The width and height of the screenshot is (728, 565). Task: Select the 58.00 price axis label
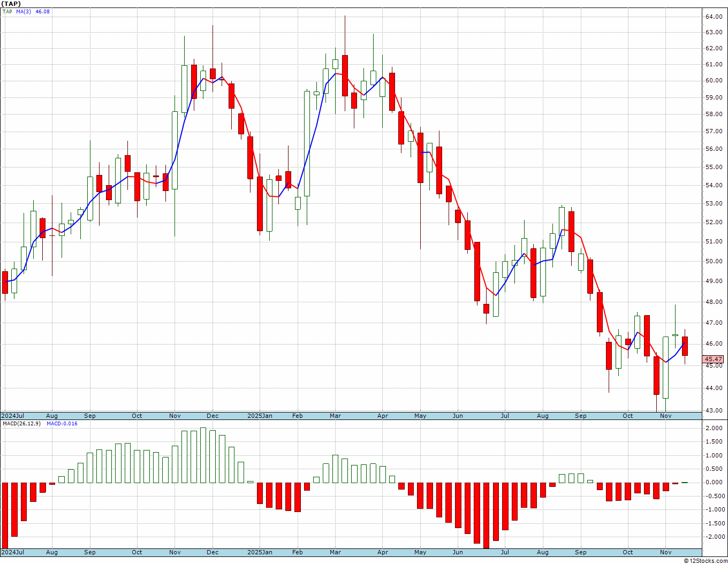pyautogui.click(x=714, y=114)
